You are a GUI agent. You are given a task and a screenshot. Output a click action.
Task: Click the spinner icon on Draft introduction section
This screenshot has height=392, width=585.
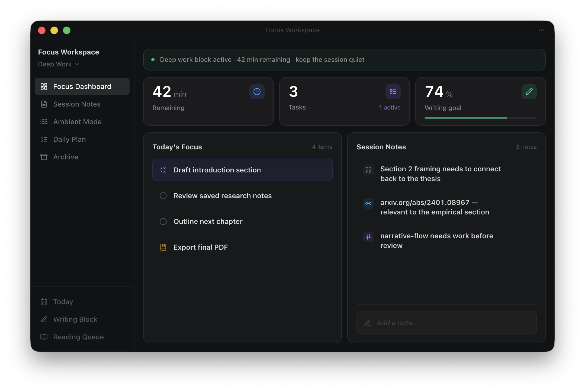pyautogui.click(x=163, y=170)
